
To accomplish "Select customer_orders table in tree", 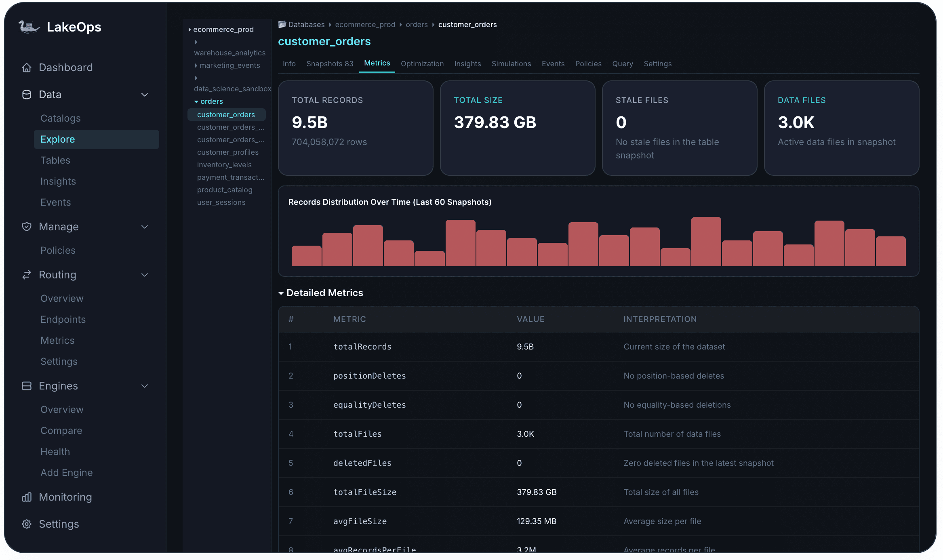I will tap(227, 115).
